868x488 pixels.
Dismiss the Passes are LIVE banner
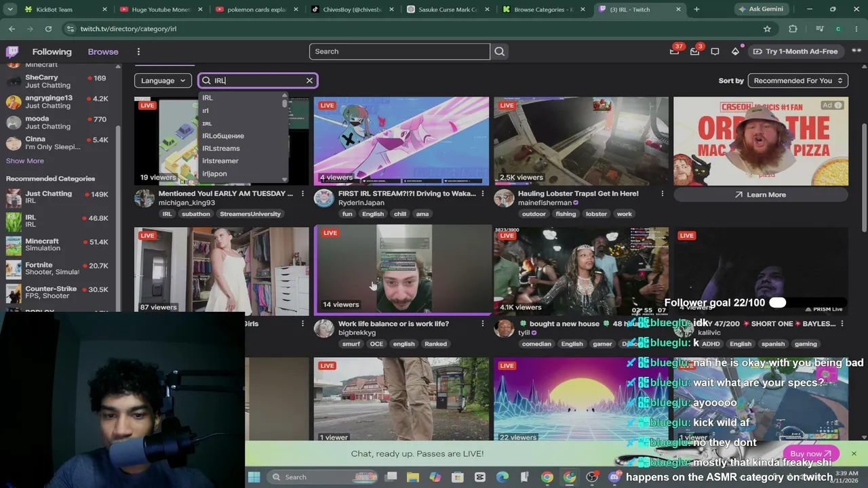click(x=854, y=453)
